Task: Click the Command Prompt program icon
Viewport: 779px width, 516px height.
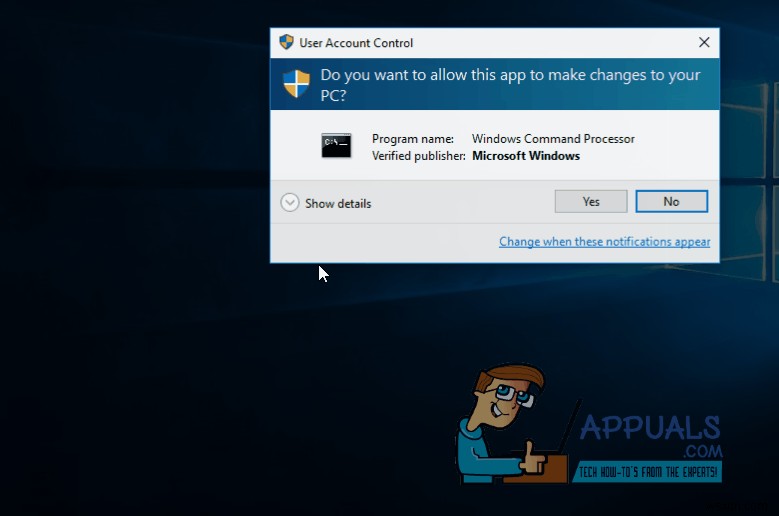Action: click(336, 146)
